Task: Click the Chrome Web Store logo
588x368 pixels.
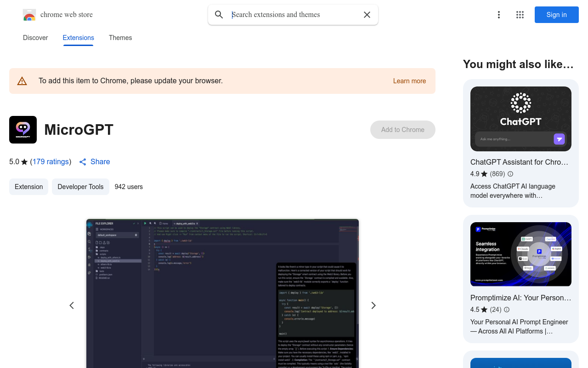Action: [29, 15]
